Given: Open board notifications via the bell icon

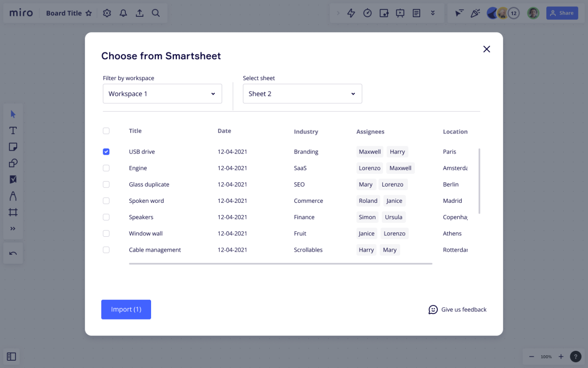Looking at the screenshot, I should [123, 13].
